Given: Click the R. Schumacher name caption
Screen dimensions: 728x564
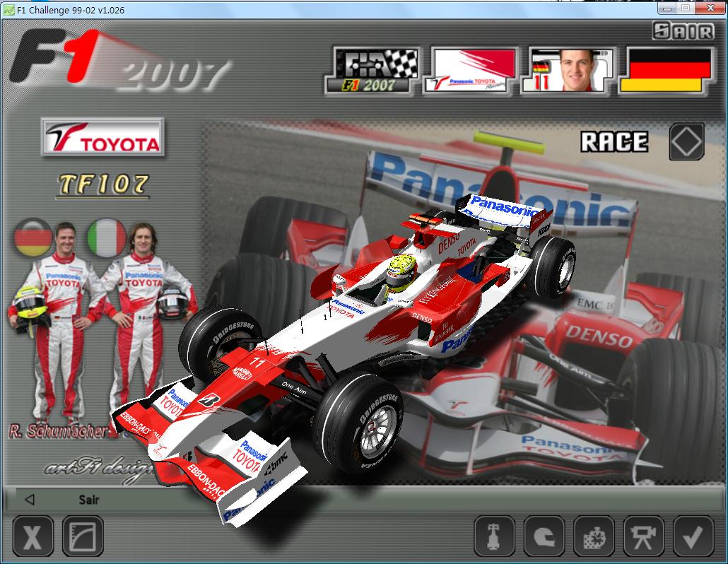Looking at the screenshot, I should pyautogui.click(x=59, y=431).
